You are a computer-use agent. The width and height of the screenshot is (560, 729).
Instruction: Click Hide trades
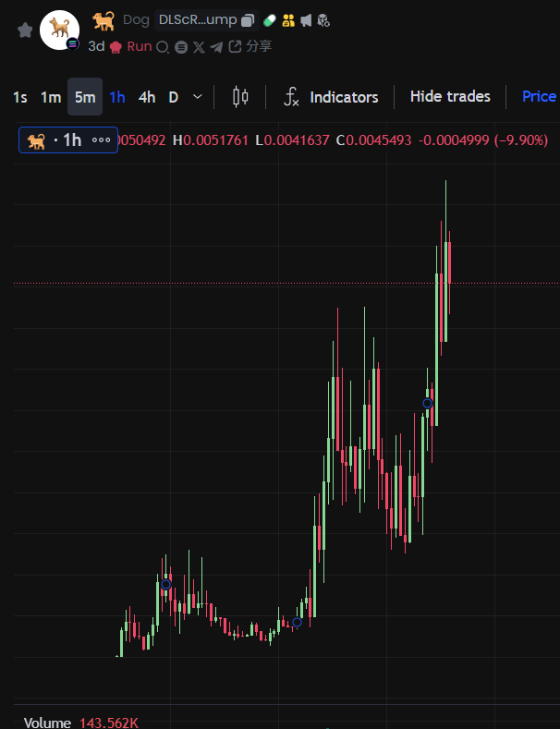coord(450,96)
